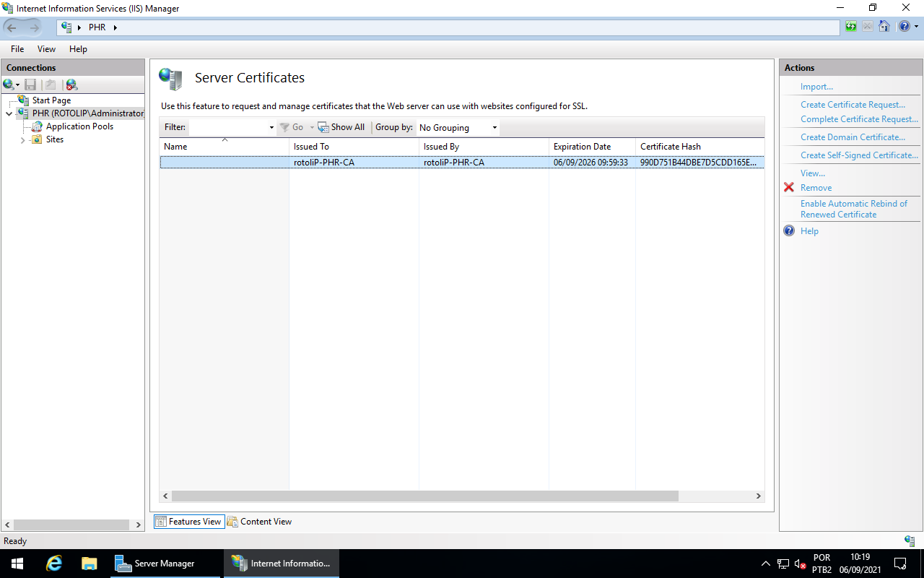Show hidden icons in the system tray
The image size is (924, 578).
click(765, 563)
